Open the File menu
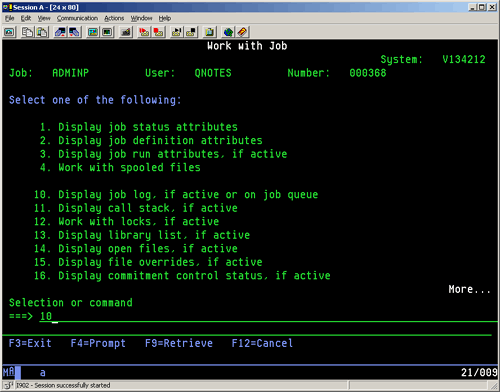 9,18
